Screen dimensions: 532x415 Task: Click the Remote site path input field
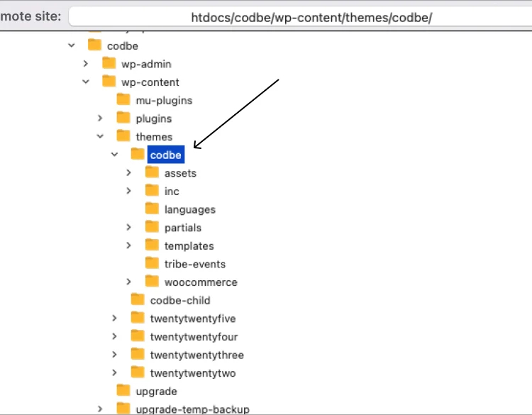[x=301, y=17]
